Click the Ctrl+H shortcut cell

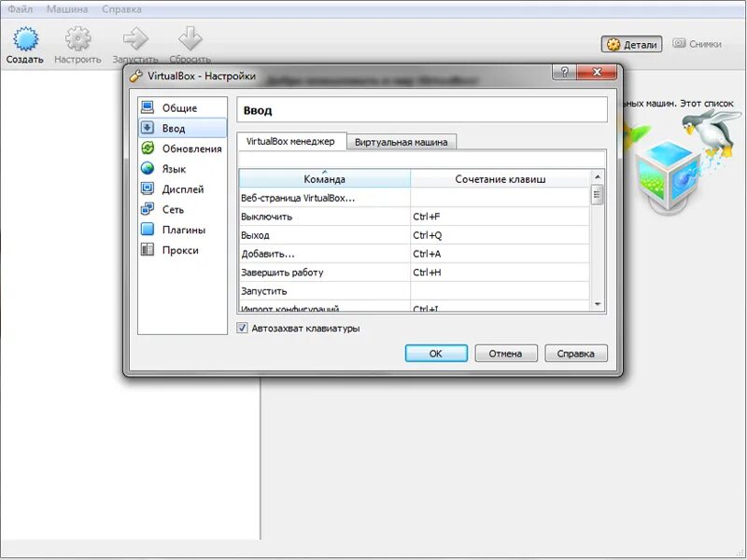pyautogui.click(x=500, y=273)
